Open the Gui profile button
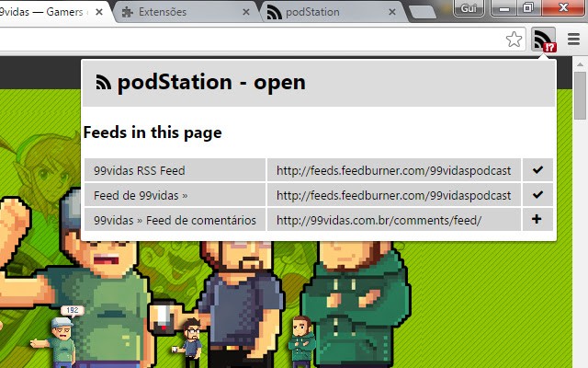Screen dimensions: 588x368 [469, 8]
